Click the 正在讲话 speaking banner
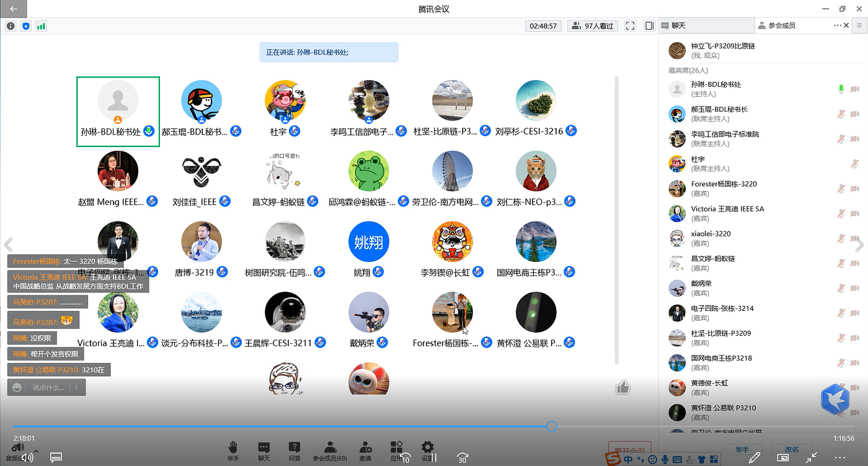The width and height of the screenshot is (868, 466). [x=329, y=52]
